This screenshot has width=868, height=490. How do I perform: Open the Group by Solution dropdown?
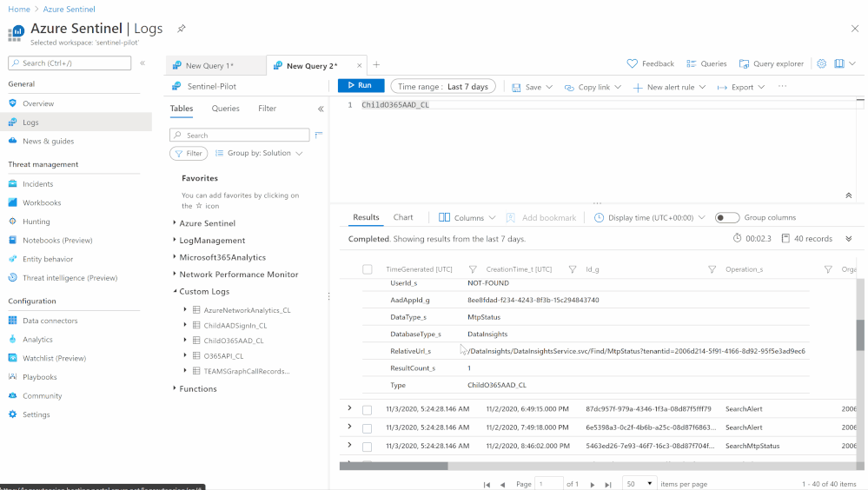[259, 154]
